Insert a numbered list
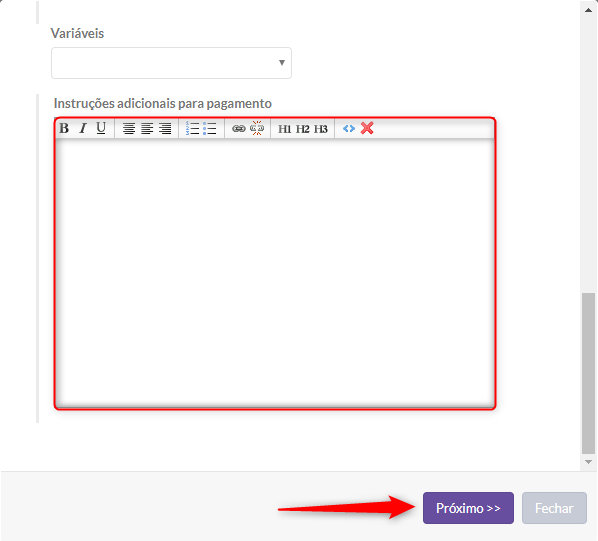This screenshot has width=598, height=541. tap(193, 128)
